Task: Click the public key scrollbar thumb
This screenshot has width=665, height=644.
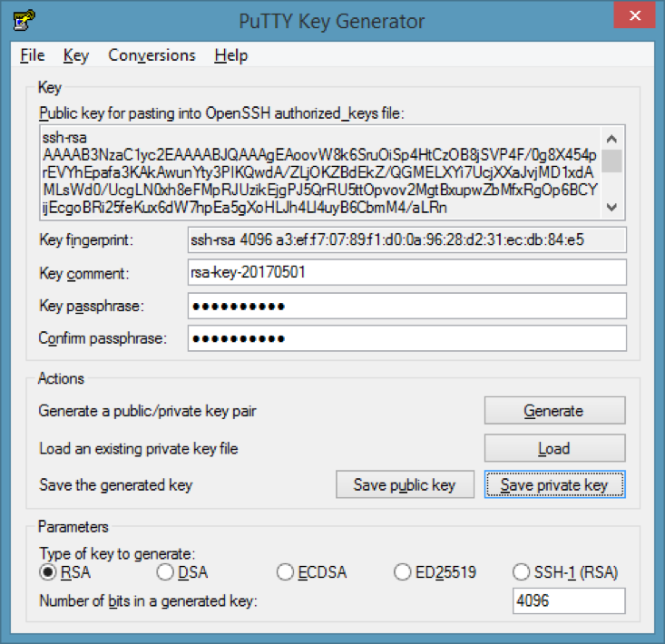Action: [x=611, y=161]
